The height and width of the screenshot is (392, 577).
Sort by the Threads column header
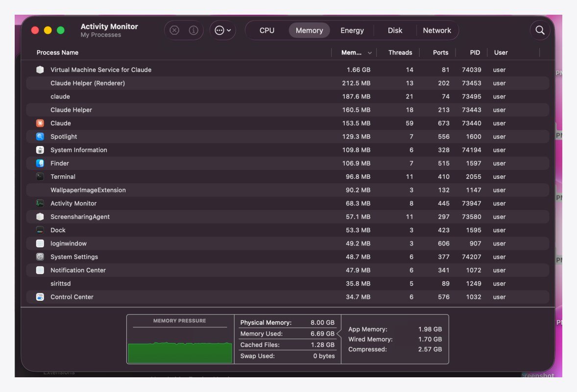pyautogui.click(x=400, y=52)
